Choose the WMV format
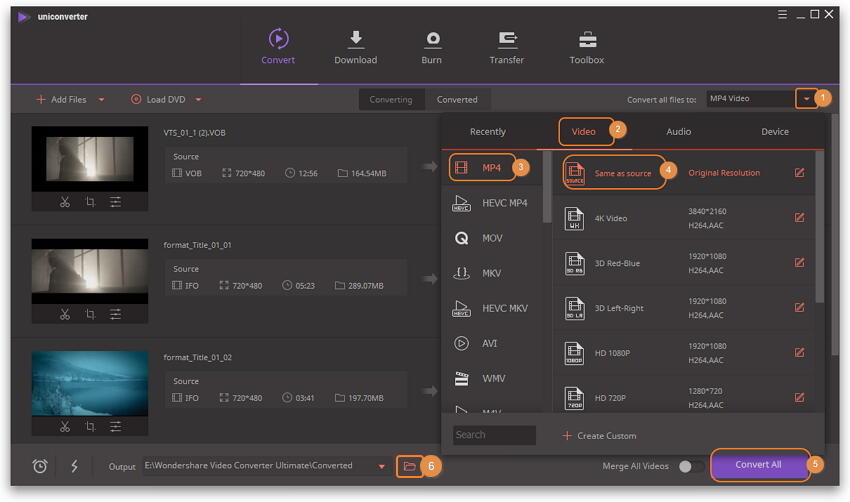Screen dimensions: 850x502 pos(492,378)
